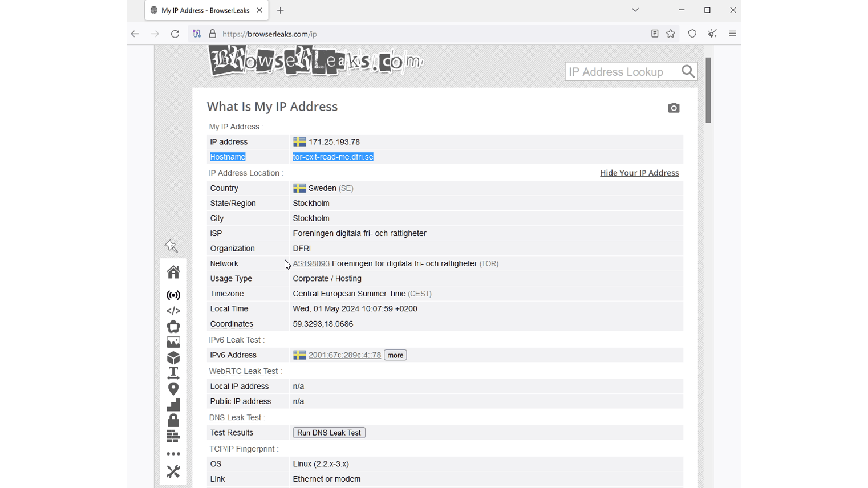Click the sidebar icon just below code brackets
868x488 pixels.
(x=173, y=327)
